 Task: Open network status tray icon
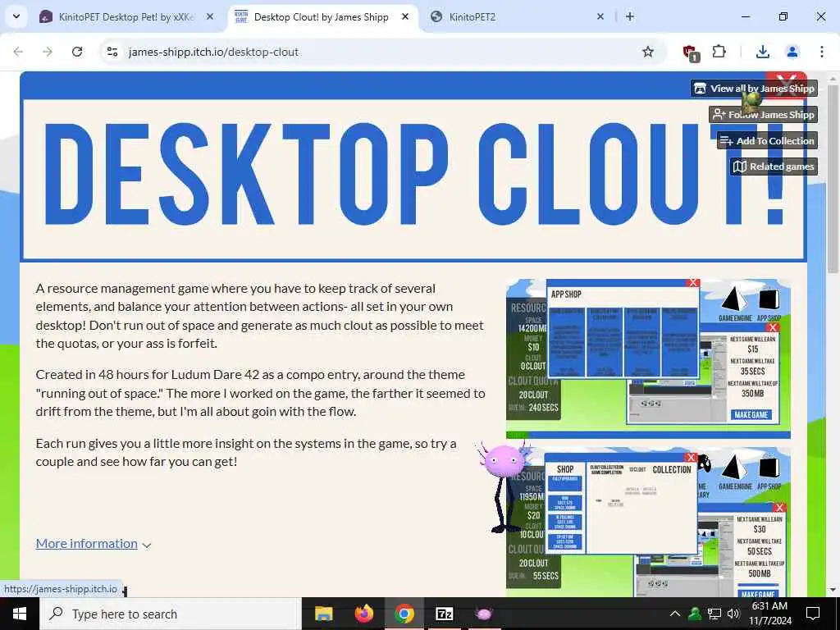click(x=714, y=614)
